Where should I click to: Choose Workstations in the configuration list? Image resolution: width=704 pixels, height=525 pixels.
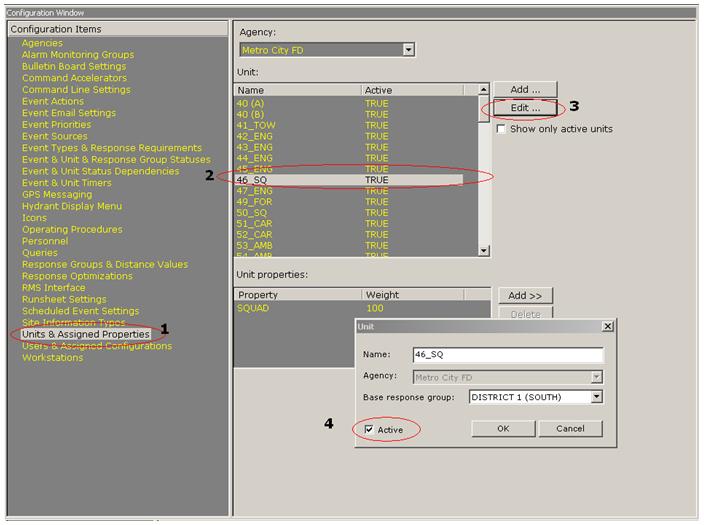tap(52, 357)
